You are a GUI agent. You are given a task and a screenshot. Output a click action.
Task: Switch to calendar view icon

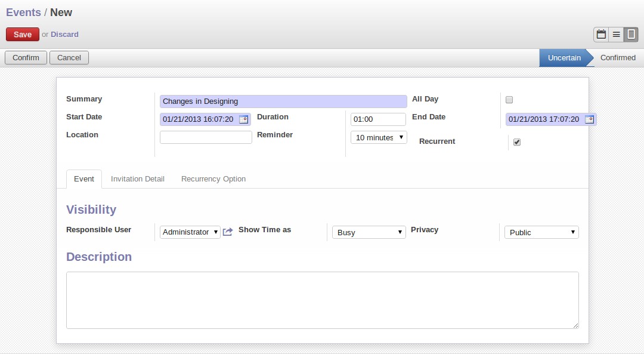601,35
